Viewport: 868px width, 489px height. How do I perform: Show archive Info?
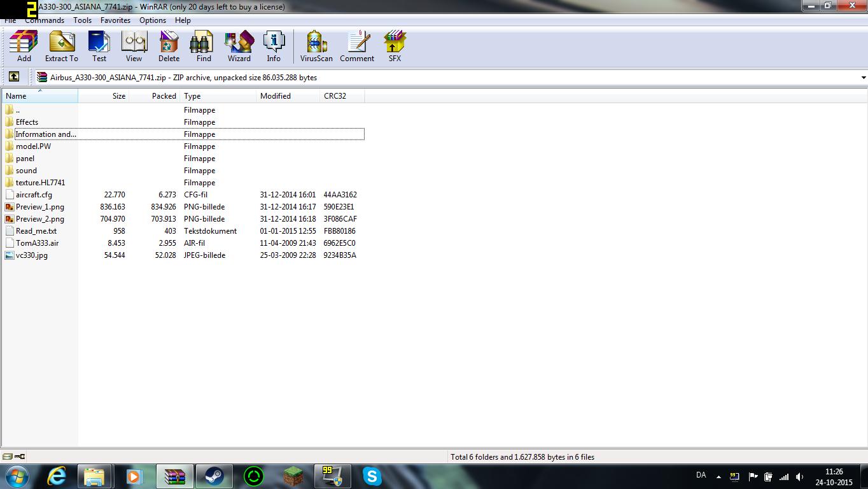(274, 46)
